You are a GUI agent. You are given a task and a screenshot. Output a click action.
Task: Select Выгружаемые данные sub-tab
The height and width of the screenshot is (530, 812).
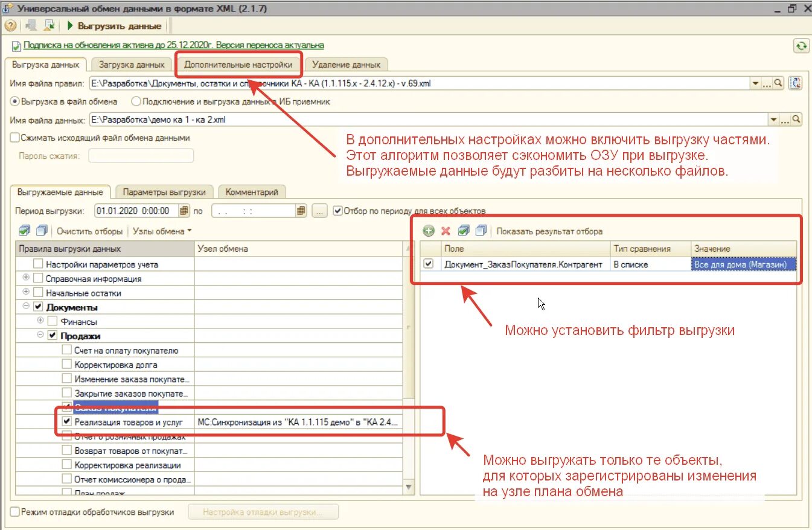pos(60,192)
